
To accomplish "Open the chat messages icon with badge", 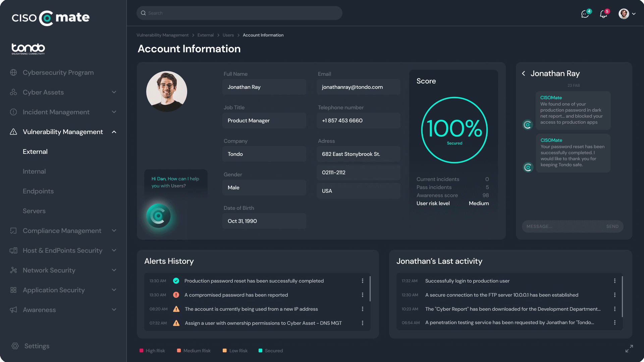I will tap(585, 14).
